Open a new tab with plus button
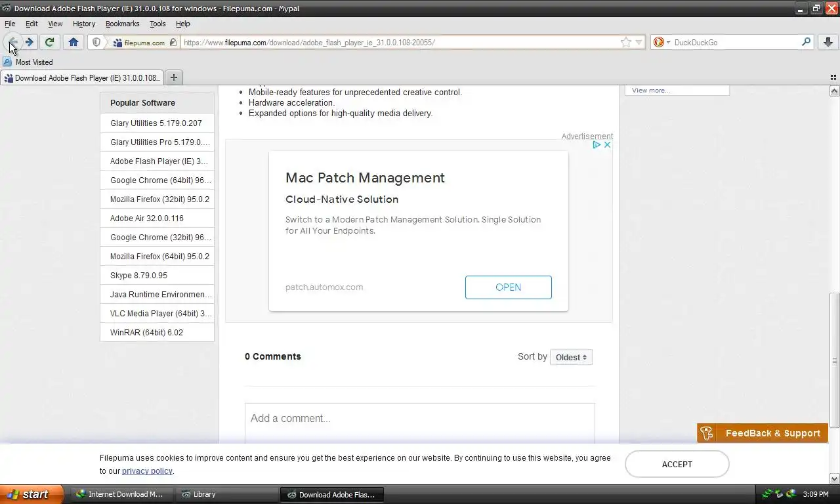This screenshot has height=504, width=840. [174, 77]
